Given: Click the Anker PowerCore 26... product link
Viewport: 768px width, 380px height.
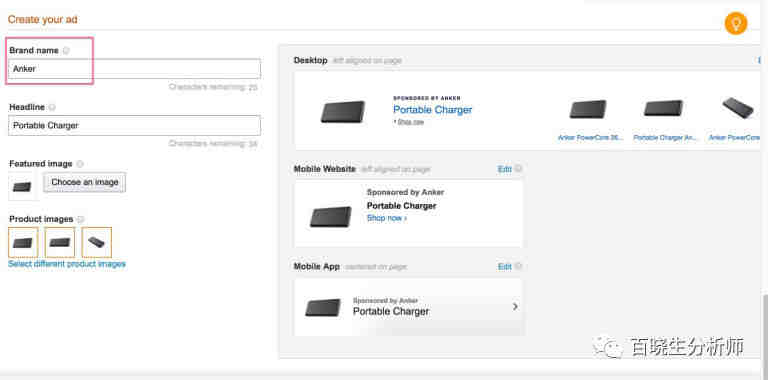Looking at the screenshot, I should point(590,138).
